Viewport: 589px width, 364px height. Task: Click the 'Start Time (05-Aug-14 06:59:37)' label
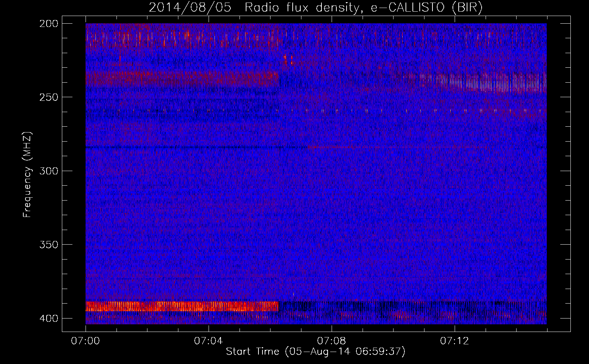[316, 352]
